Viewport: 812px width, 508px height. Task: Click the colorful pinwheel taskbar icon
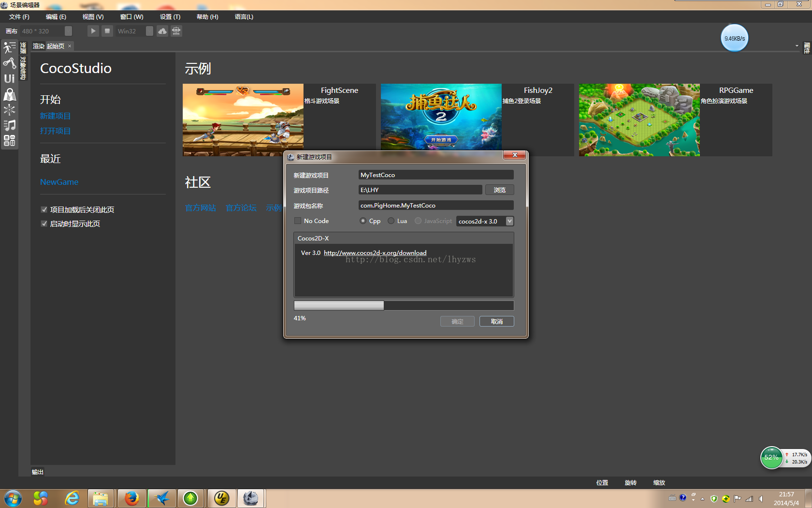point(41,498)
